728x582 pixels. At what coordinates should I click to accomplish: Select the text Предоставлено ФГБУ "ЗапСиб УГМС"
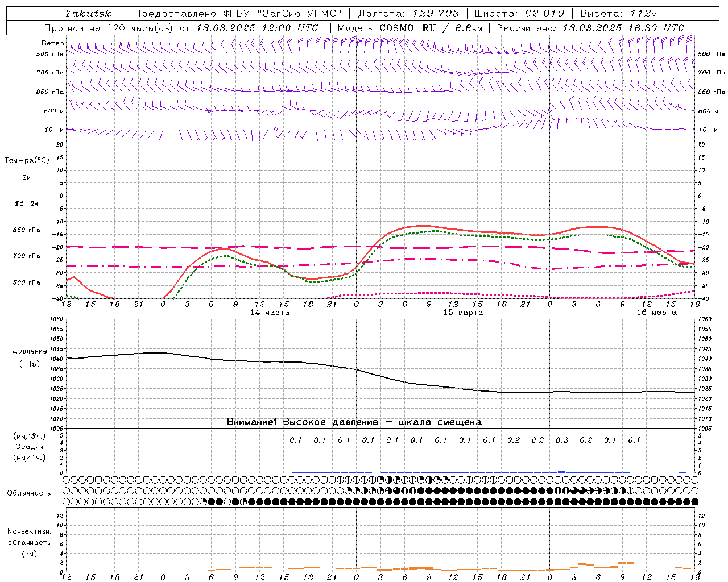pyautogui.click(x=238, y=14)
